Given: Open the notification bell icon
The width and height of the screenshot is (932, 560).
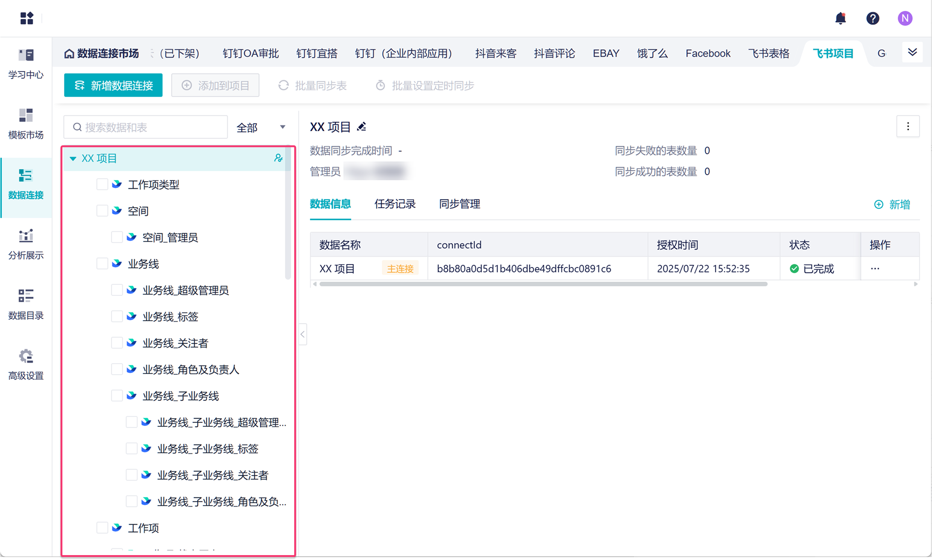Looking at the screenshot, I should click(x=840, y=18).
